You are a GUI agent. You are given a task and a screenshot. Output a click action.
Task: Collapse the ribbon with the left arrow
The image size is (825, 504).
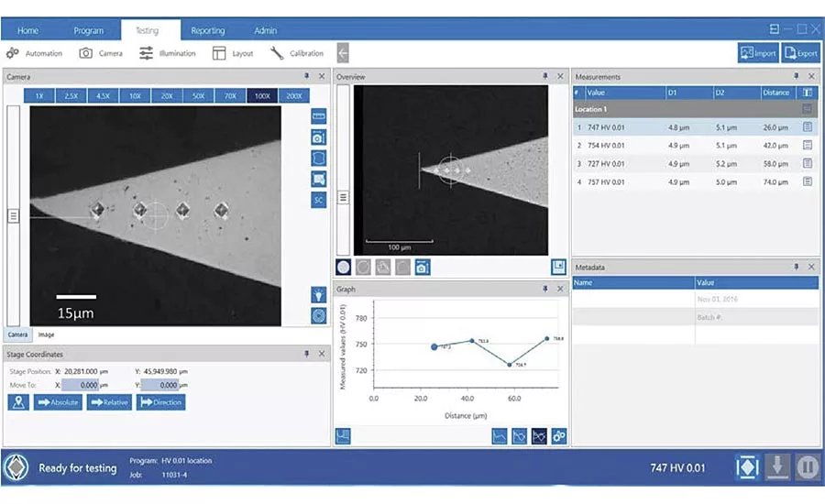point(343,53)
